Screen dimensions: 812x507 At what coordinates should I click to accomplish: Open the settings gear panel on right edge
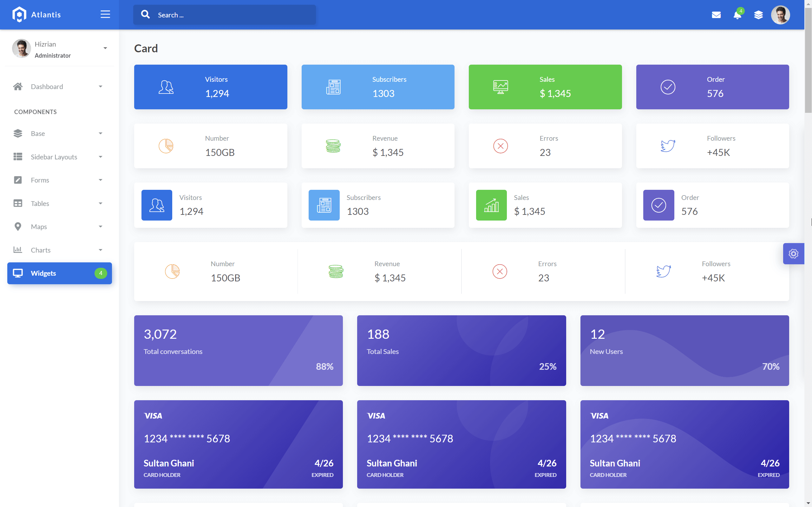[x=793, y=253]
